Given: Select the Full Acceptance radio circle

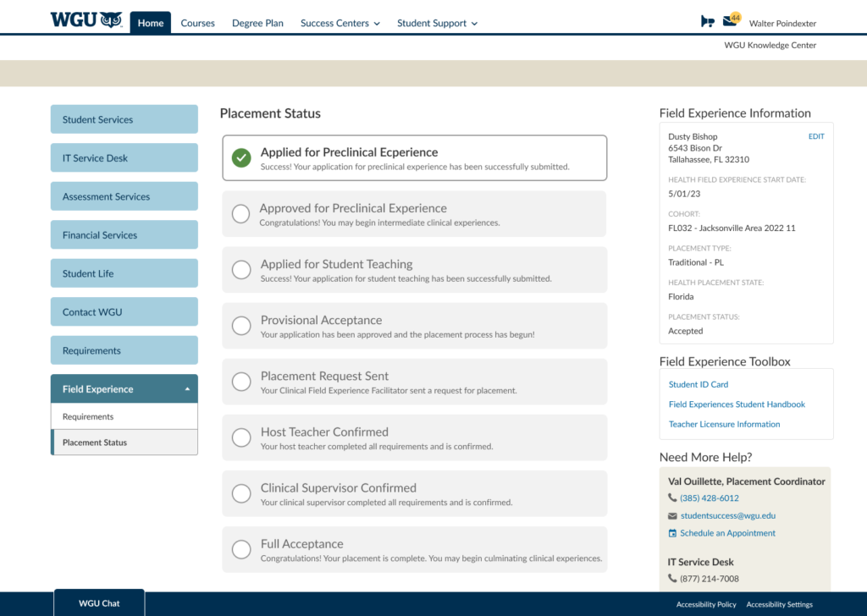Looking at the screenshot, I should click(x=241, y=549).
